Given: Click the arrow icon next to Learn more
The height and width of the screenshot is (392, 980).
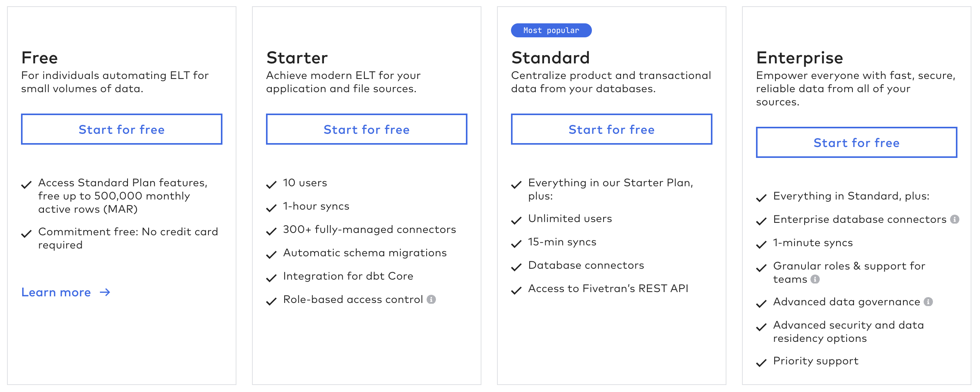Looking at the screenshot, I should coord(105,292).
